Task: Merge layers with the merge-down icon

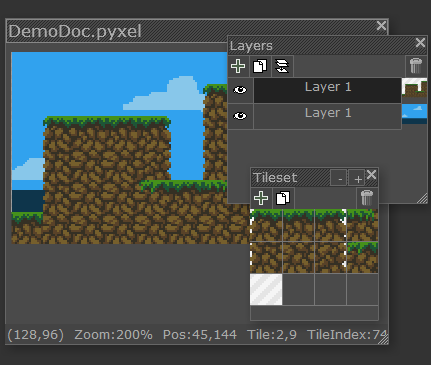Action: point(282,66)
